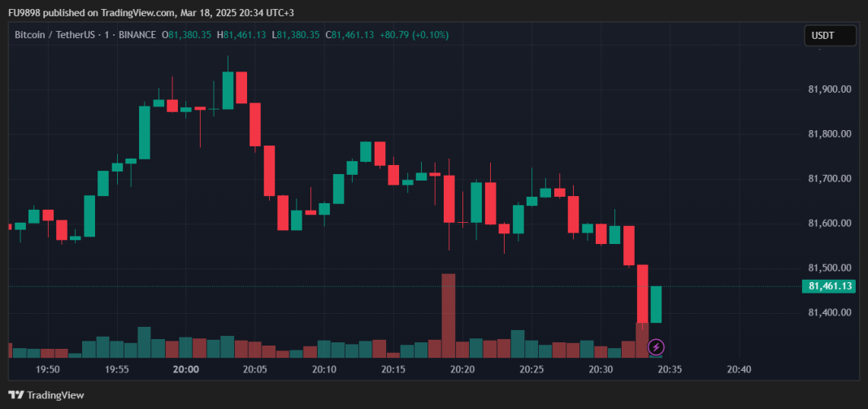Click the 81,400.00 price axis label
868x409 pixels.
point(830,312)
